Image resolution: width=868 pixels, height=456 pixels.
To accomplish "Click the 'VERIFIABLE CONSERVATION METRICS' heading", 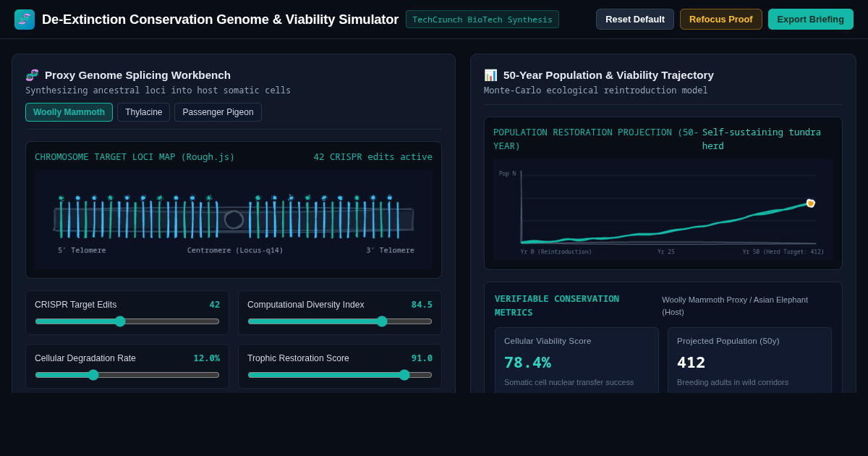I will [557, 305].
